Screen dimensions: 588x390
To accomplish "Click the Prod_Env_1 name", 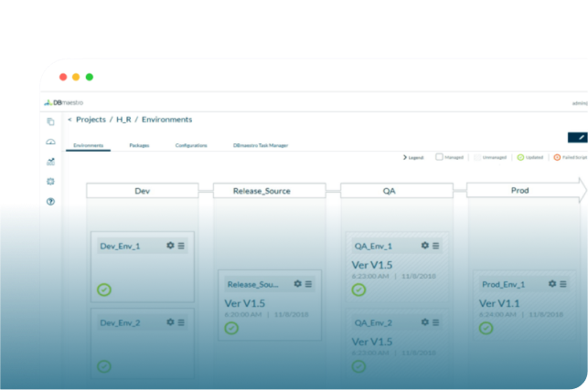I will click(504, 284).
